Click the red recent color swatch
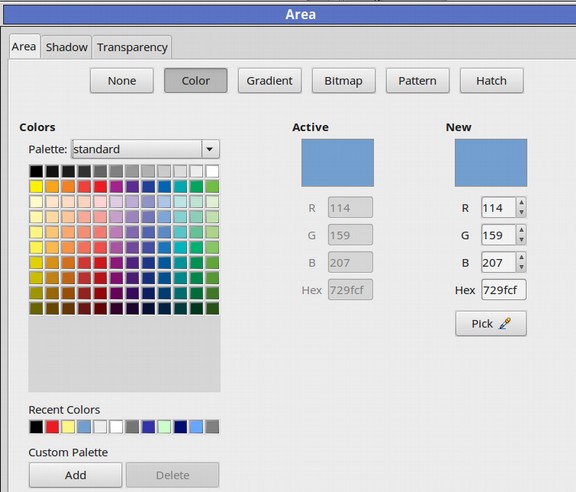The width and height of the screenshot is (576, 492). point(52,427)
